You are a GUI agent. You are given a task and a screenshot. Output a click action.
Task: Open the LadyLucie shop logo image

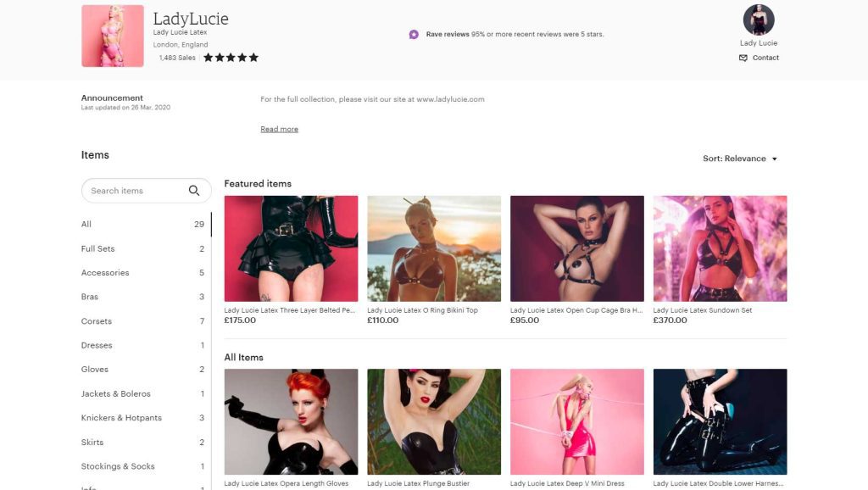point(113,36)
